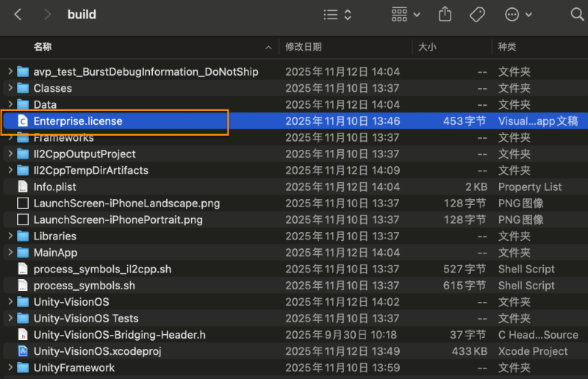Expand the Il2CppTempDirArtifacts folder
Image resolution: width=588 pixels, height=379 pixels.
pos(10,170)
